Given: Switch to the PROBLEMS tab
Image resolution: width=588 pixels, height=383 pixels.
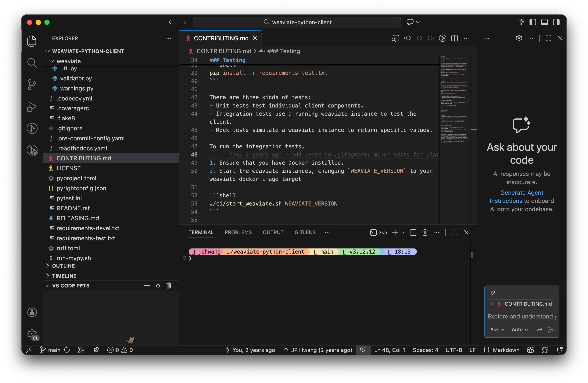Looking at the screenshot, I should [x=238, y=232].
